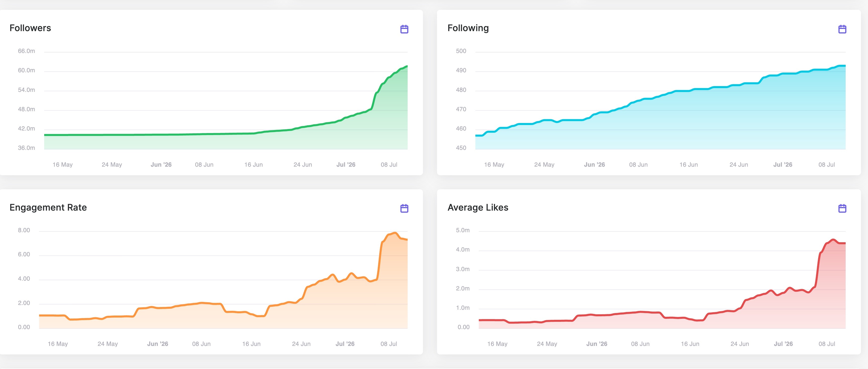Viewport: 868px width, 369px height.
Task: Select 08 Jun on Average Likes x-axis
Action: coord(640,344)
